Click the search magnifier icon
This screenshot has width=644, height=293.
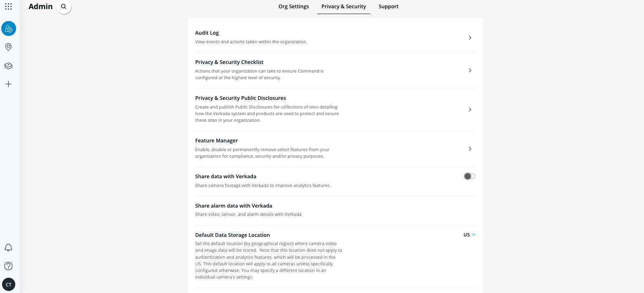pyautogui.click(x=64, y=7)
